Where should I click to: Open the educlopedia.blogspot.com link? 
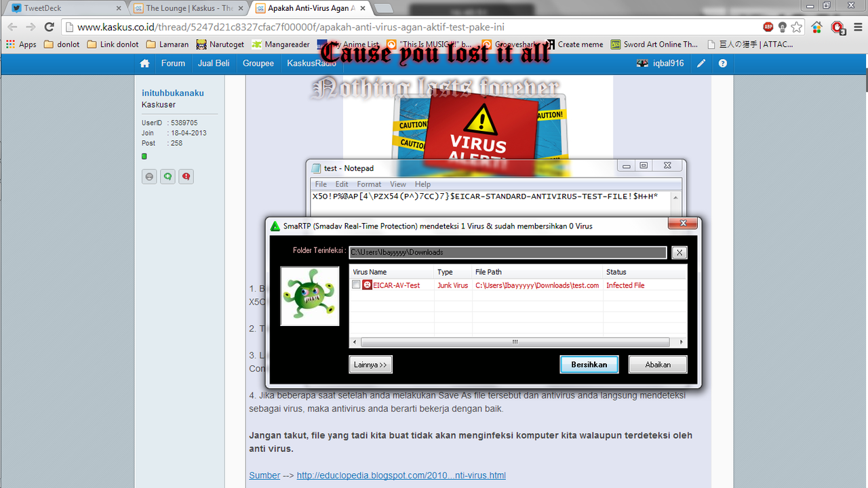(401, 475)
